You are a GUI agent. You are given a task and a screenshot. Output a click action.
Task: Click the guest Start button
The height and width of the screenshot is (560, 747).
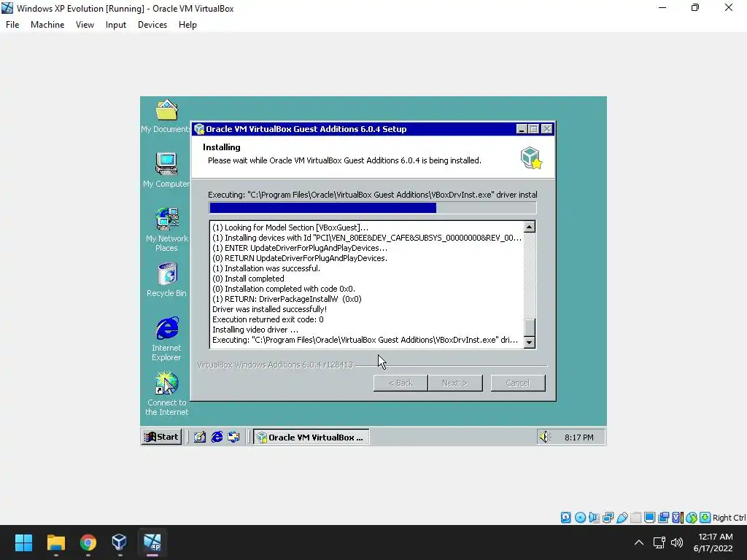tap(161, 437)
